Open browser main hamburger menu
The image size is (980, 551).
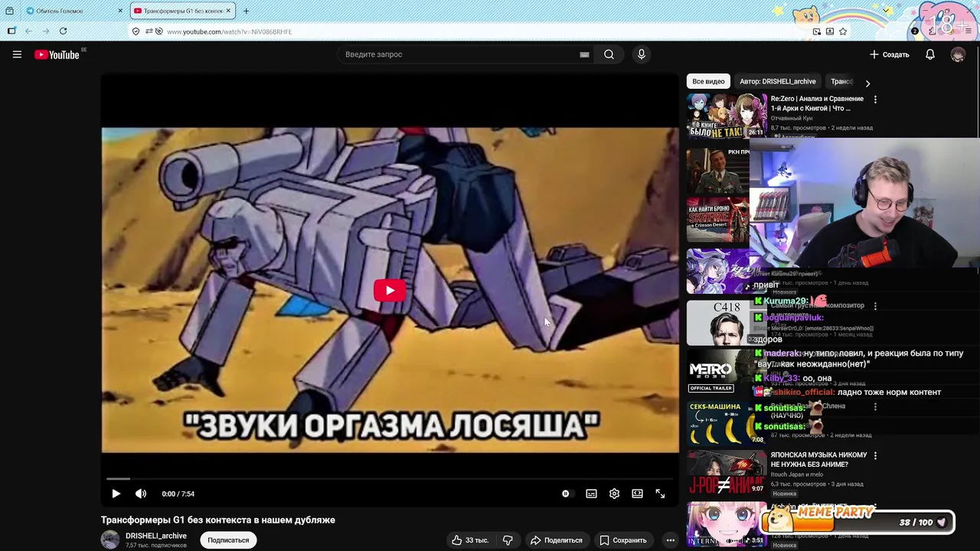point(969,31)
